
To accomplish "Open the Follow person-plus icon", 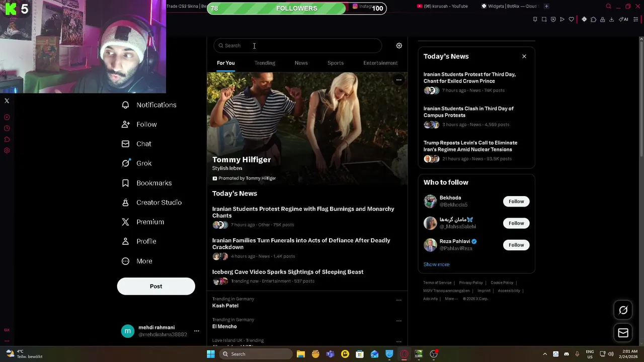I will pos(125,124).
